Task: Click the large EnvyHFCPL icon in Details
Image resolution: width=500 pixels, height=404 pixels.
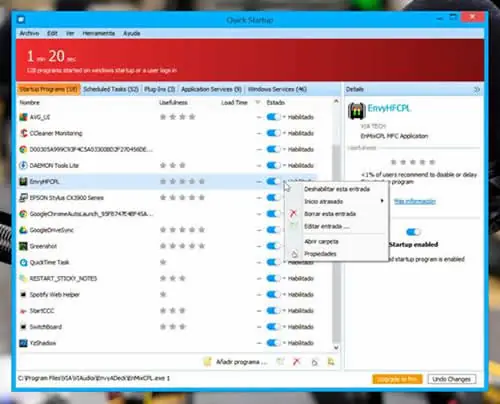Action: point(356,111)
